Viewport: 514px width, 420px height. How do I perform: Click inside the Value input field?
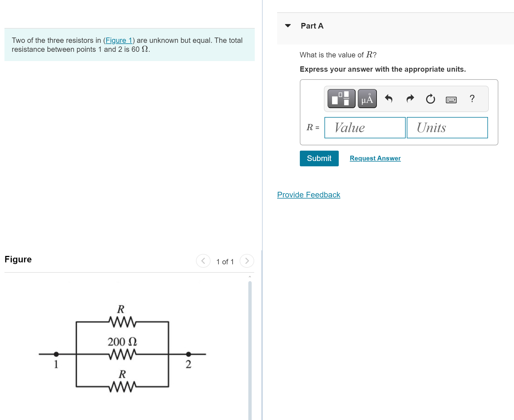[365, 128]
